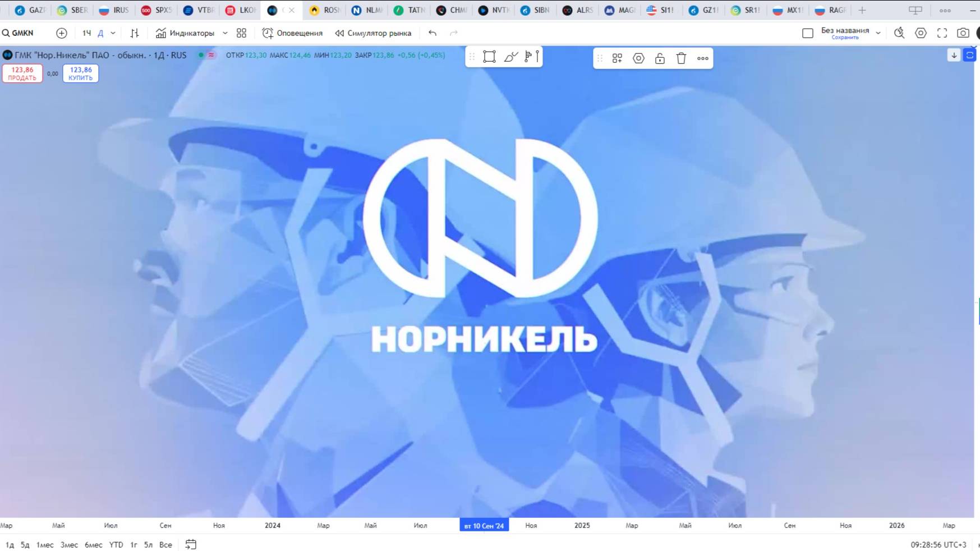Close the current active tab
The width and height of the screenshot is (980, 551).
point(292,10)
